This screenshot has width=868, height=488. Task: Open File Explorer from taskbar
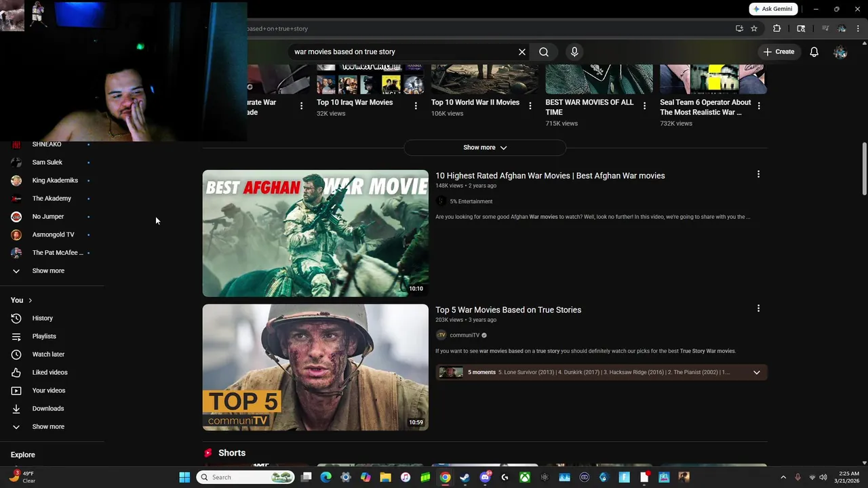(x=385, y=477)
